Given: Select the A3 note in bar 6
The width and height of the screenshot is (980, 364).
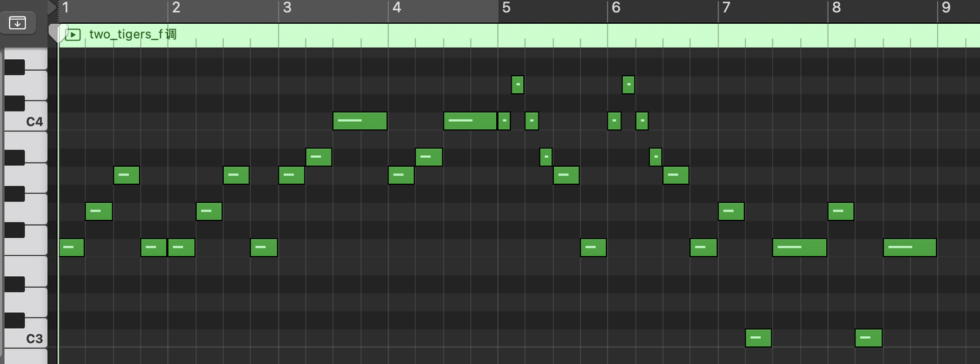Looking at the screenshot, I should coord(676,176).
